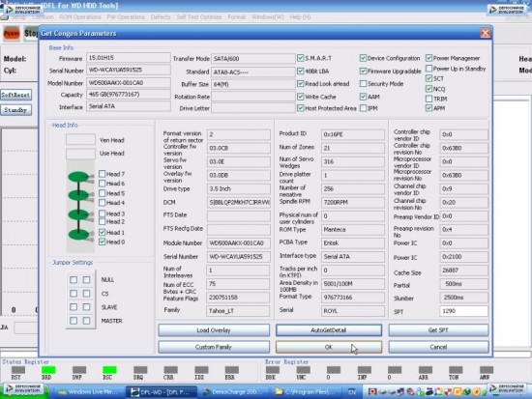Open the Windows(W) menu
The image size is (532, 399).
point(268,17)
